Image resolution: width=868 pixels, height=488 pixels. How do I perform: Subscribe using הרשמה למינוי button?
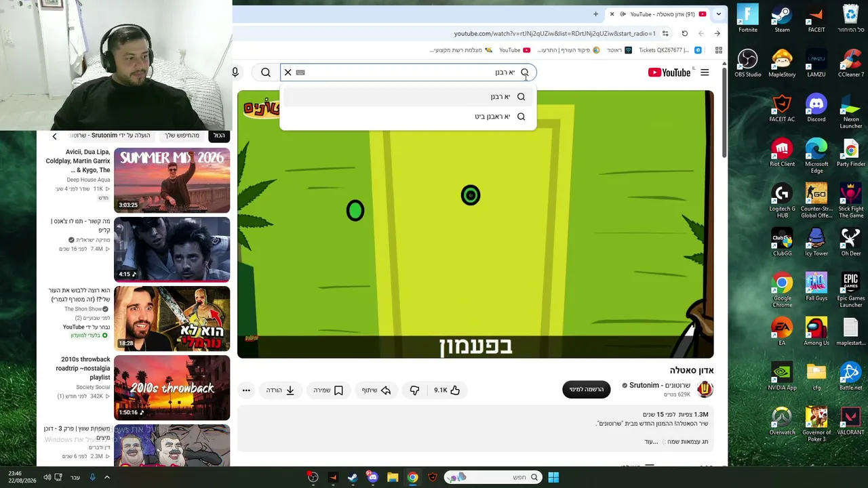(x=587, y=390)
